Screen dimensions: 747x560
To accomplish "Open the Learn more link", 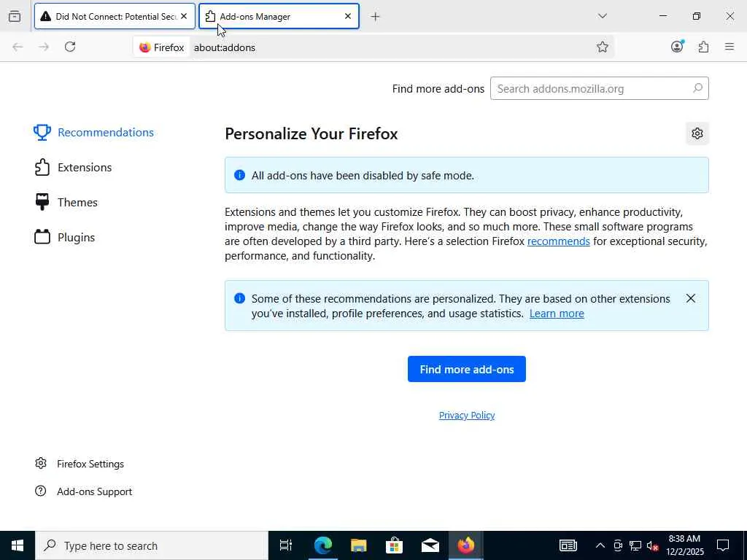I will (x=557, y=314).
